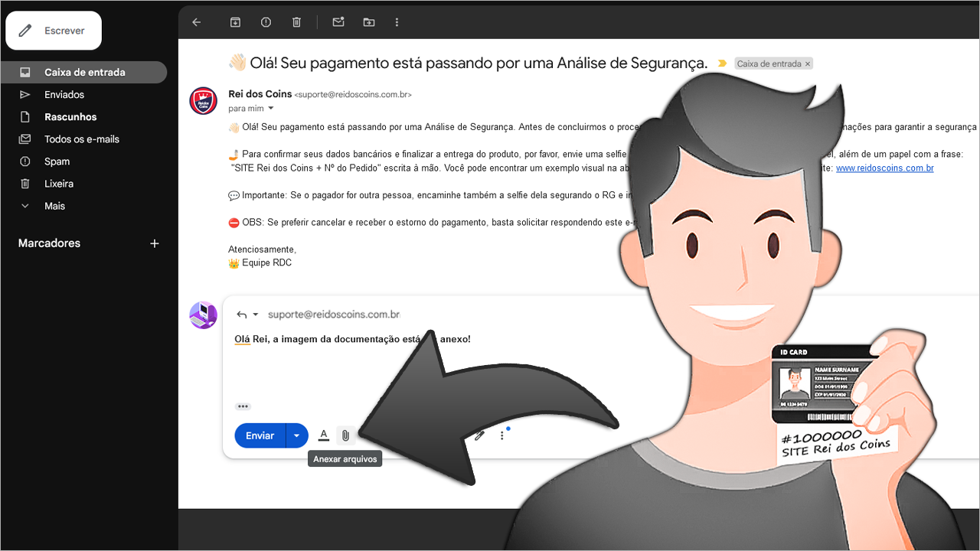The height and width of the screenshot is (551, 980).
Task: Show trimmed content ellipsis button
Action: tap(243, 406)
